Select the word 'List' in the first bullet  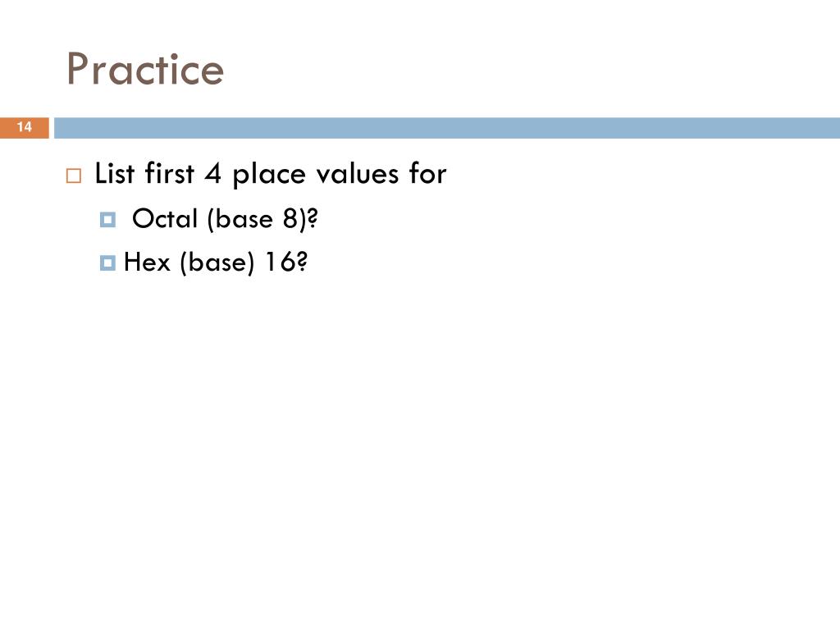point(115,174)
